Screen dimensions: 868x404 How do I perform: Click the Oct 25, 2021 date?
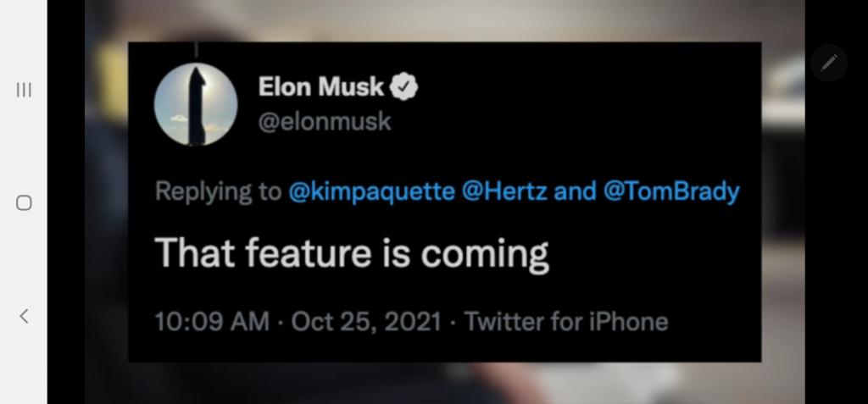tap(366, 322)
